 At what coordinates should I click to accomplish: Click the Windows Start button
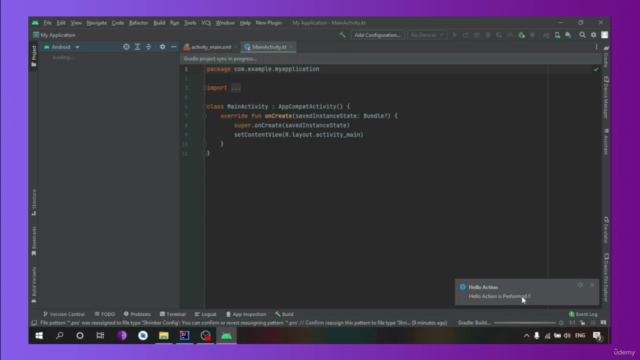[x=39, y=336]
